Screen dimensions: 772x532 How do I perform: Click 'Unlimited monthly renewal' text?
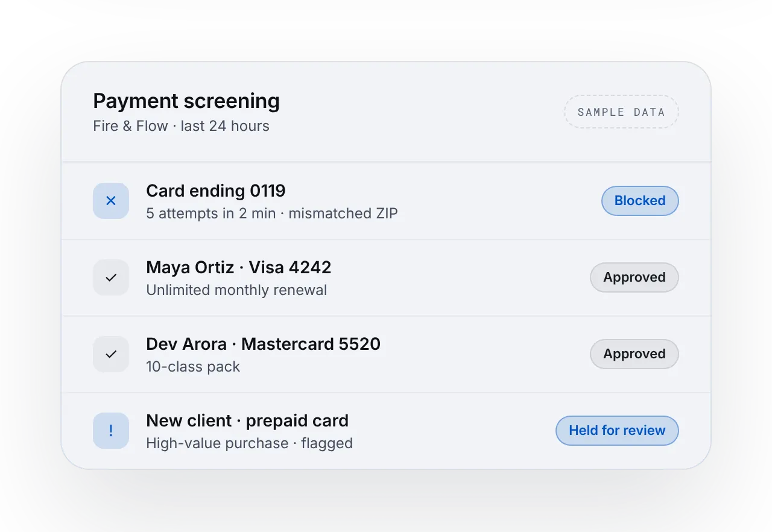(x=236, y=290)
